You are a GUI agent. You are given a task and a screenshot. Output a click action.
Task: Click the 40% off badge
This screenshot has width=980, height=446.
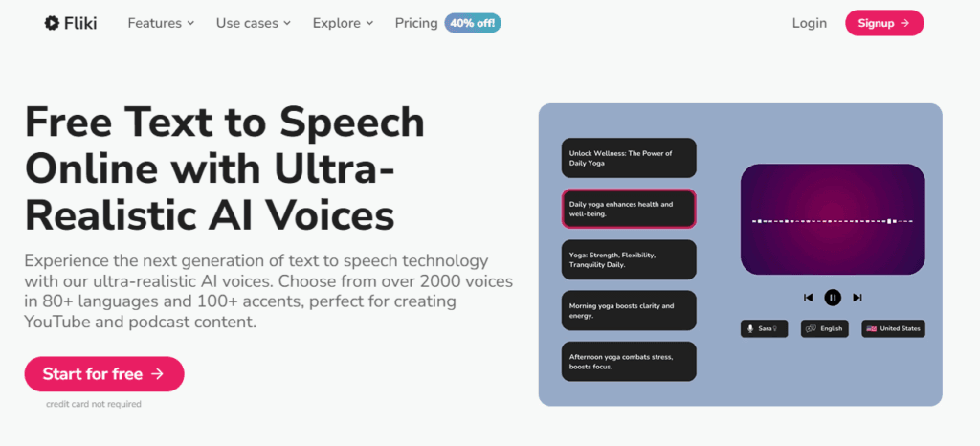pos(473,23)
